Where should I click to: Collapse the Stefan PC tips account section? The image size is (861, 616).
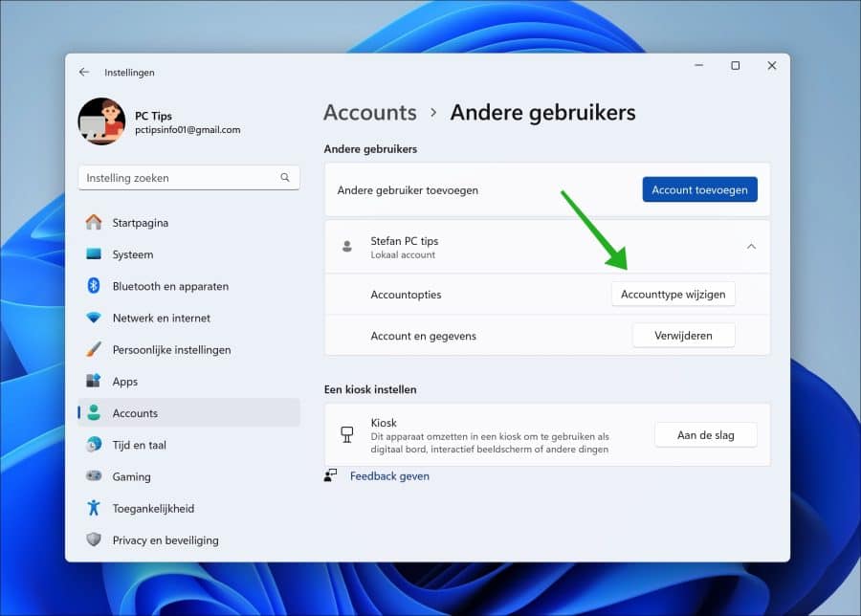pos(751,246)
